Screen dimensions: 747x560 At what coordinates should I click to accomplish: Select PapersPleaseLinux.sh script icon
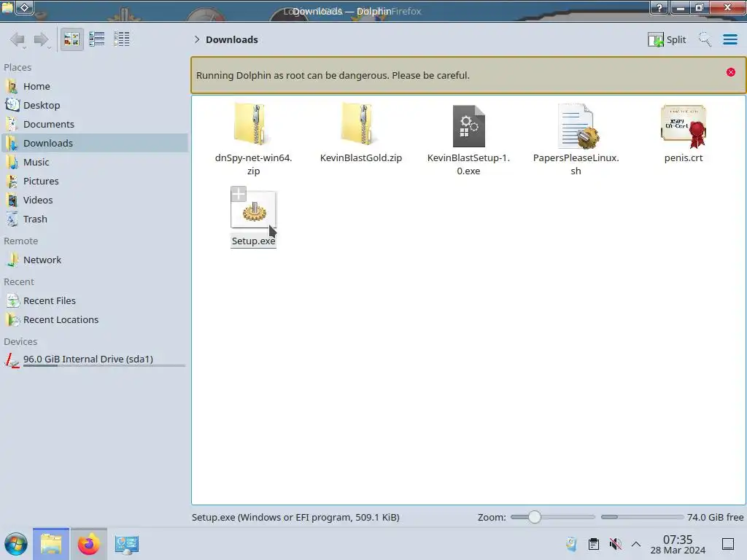578,125
